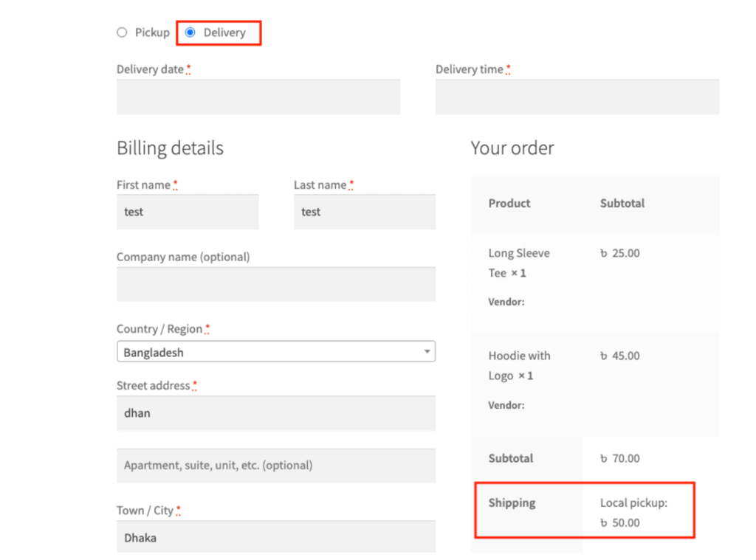Focus the First name field

pyautogui.click(x=188, y=212)
